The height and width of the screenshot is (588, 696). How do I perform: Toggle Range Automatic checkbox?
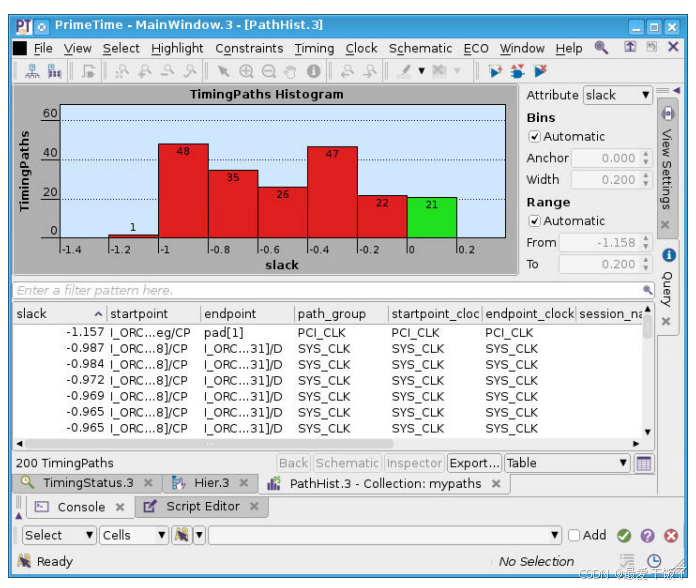pyautogui.click(x=534, y=221)
